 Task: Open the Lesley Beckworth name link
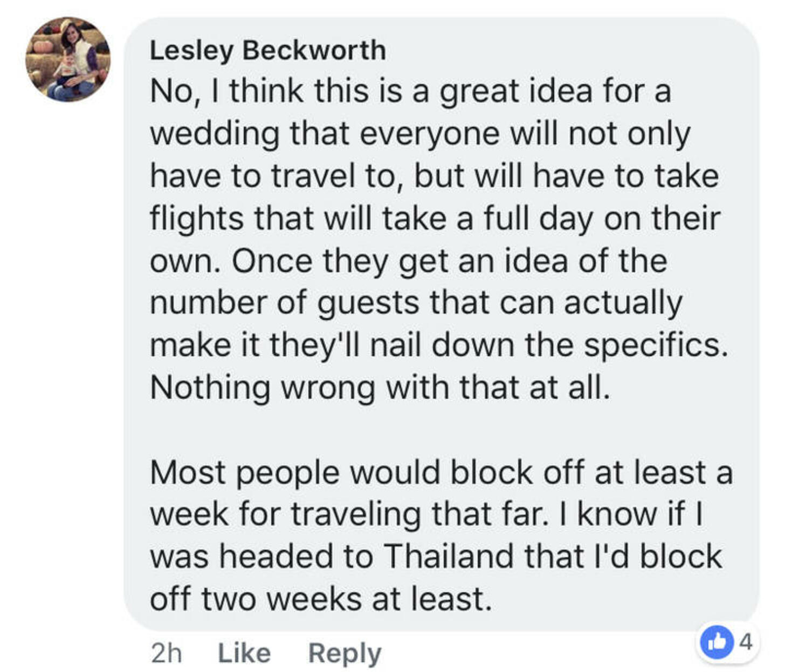coord(268,50)
